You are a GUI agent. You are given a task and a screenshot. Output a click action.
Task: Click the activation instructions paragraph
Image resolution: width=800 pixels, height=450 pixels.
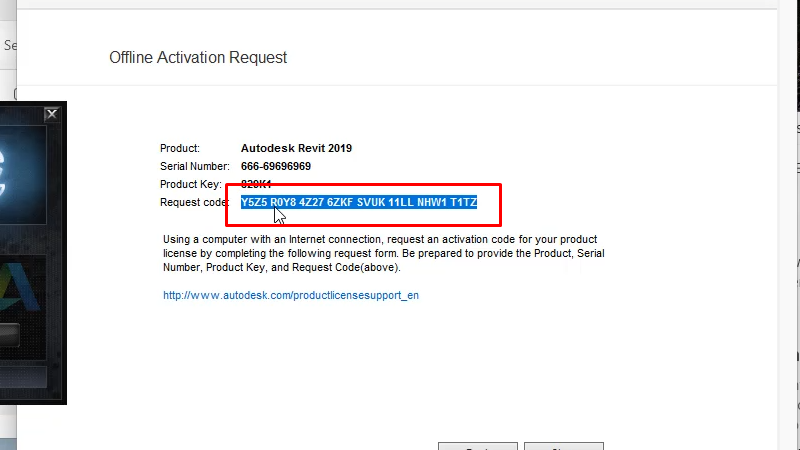point(383,254)
